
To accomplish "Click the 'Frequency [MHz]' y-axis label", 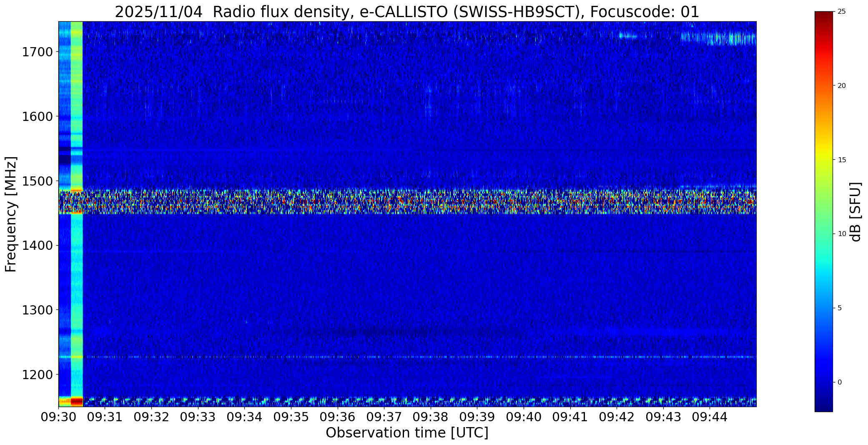I will [x=11, y=214].
